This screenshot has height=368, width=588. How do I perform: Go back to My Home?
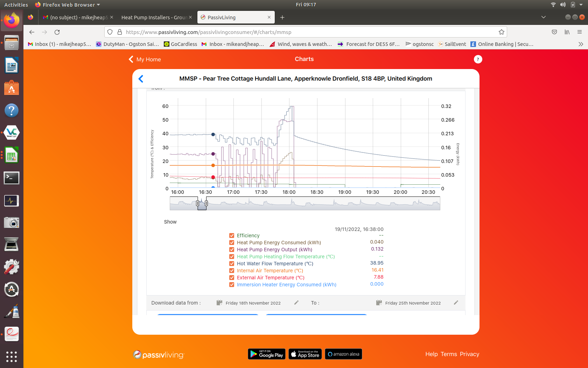tap(145, 59)
